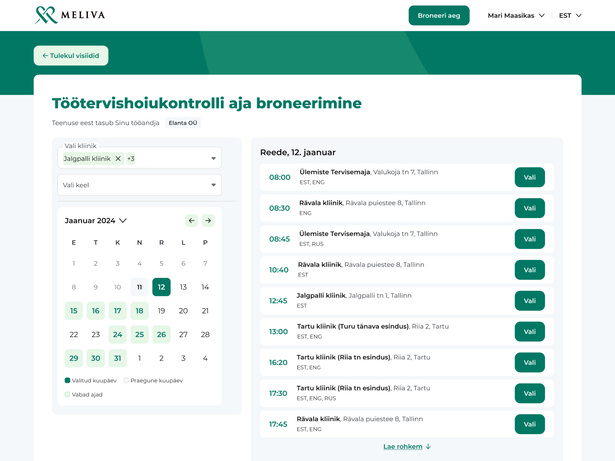Select date 24 in calendar

[x=118, y=335]
